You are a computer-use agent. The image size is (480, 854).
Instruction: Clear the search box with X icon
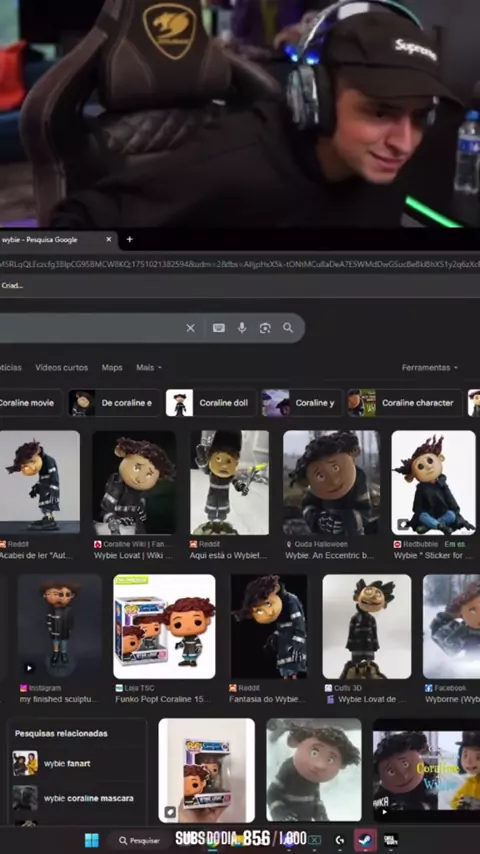tap(190, 328)
